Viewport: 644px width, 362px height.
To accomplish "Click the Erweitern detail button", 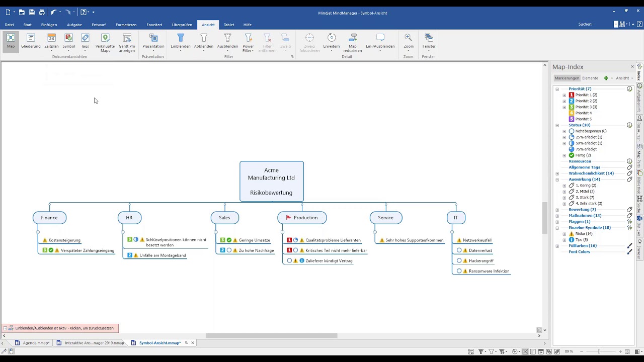I will 332,42.
